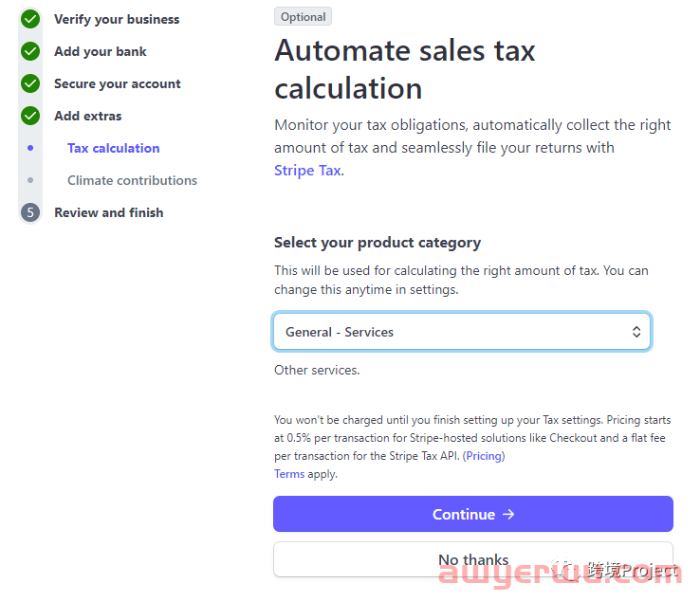This screenshot has height=602, width=700.
Task: Open the Pricing link
Action: pyautogui.click(x=484, y=456)
